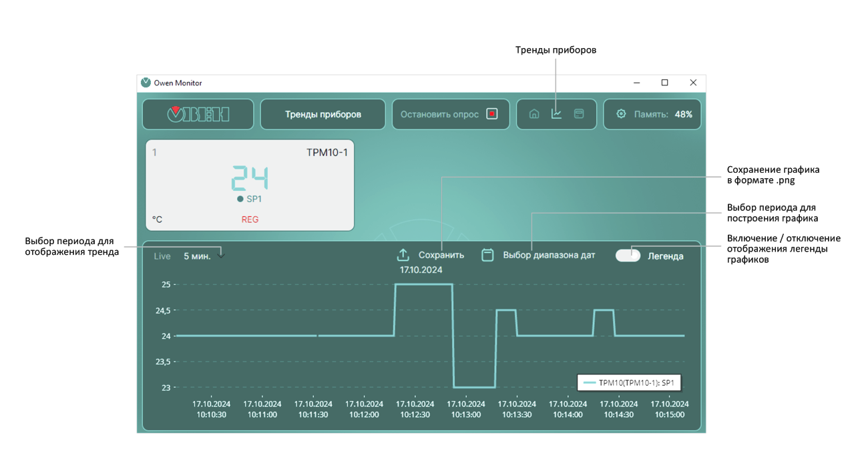This screenshot has height=467, width=868.
Task: Open the archive view via the card icon
Action: (580, 113)
